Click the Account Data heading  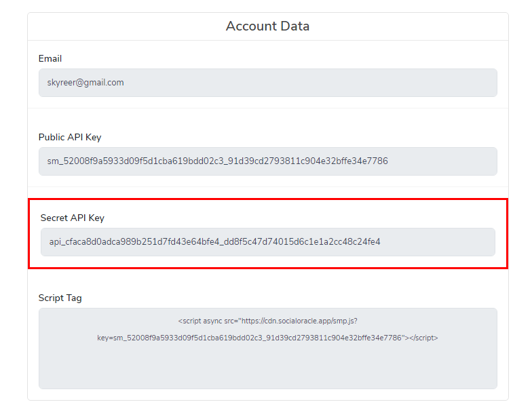click(x=267, y=26)
